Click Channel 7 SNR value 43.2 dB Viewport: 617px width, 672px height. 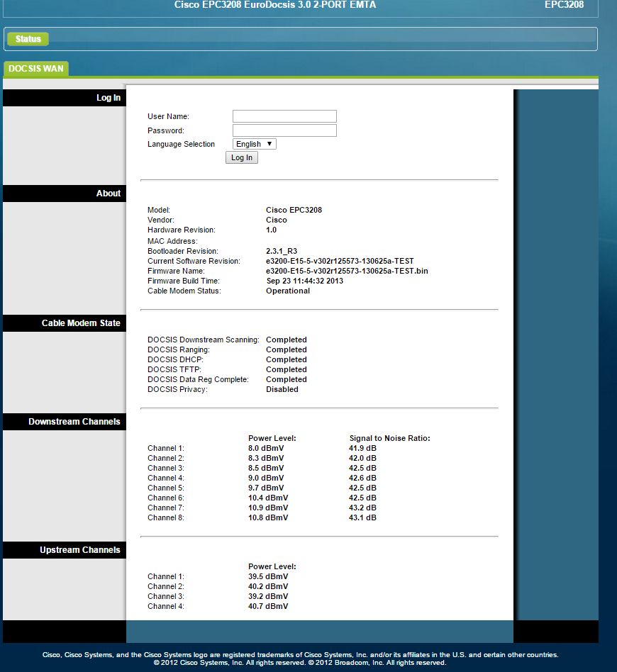[362, 508]
